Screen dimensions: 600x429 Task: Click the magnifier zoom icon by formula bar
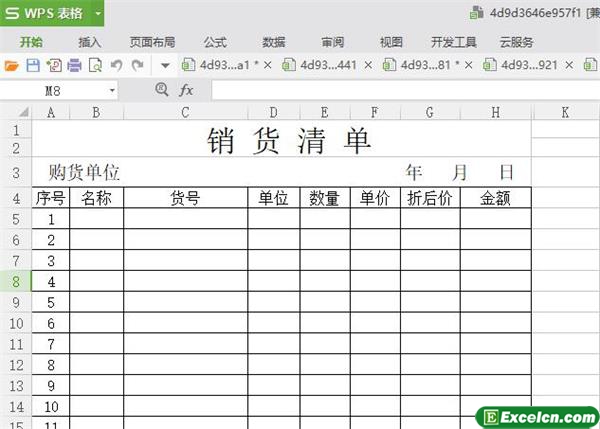coord(162,90)
